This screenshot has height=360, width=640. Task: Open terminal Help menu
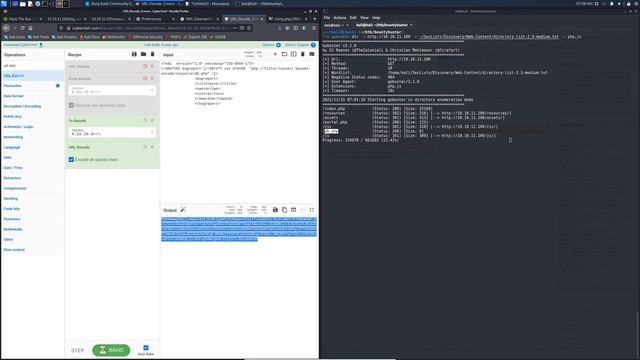pyautogui.click(x=376, y=18)
